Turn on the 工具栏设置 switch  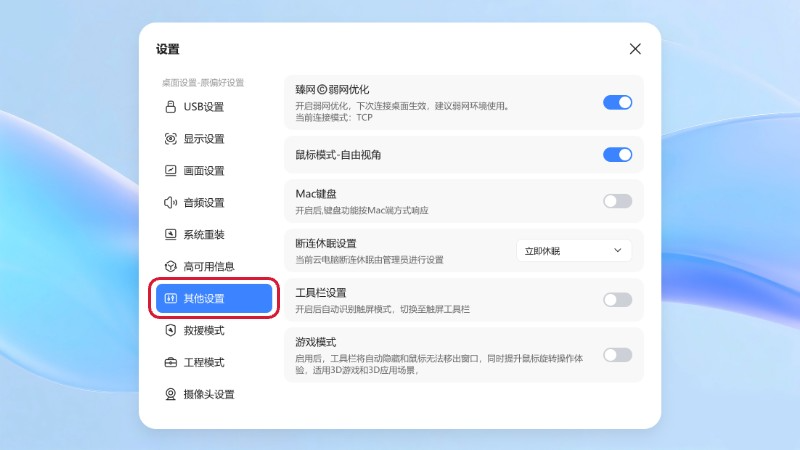617,299
